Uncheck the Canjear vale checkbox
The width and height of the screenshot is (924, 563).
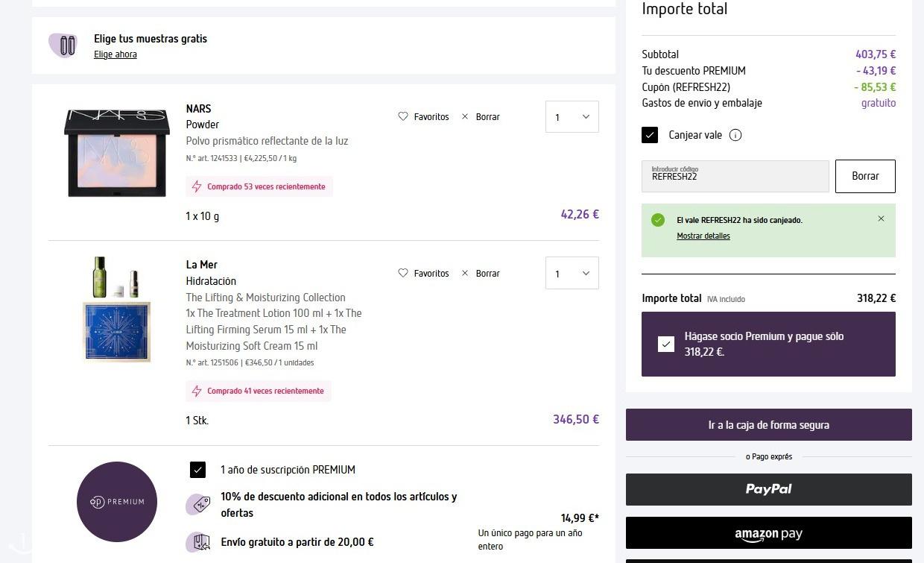point(650,135)
